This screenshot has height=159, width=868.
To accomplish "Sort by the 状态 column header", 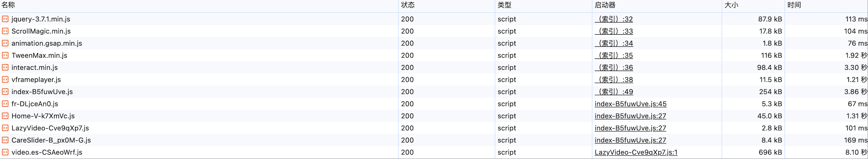I will pyautogui.click(x=408, y=5).
